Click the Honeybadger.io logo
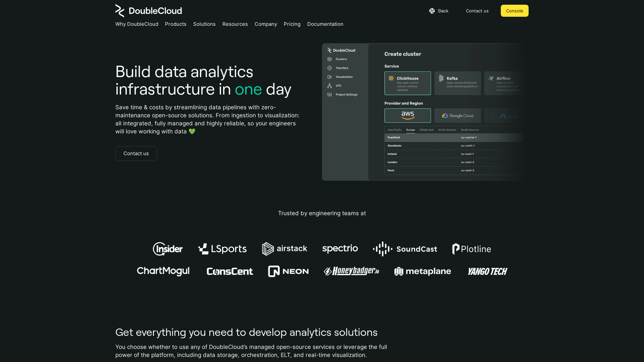Image resolution: width=644 pixels, height=362 pixels. 351,271
